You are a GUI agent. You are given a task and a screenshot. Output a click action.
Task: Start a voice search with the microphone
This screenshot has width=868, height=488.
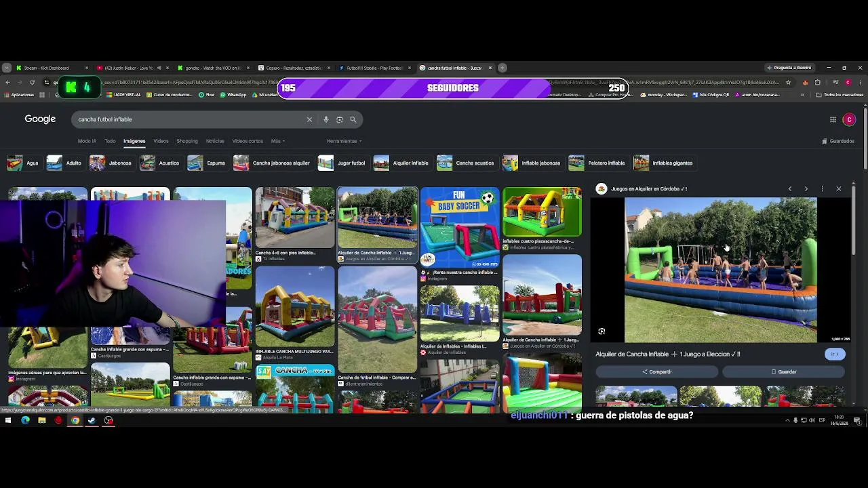pyautogui.click(x=326, y=119)
